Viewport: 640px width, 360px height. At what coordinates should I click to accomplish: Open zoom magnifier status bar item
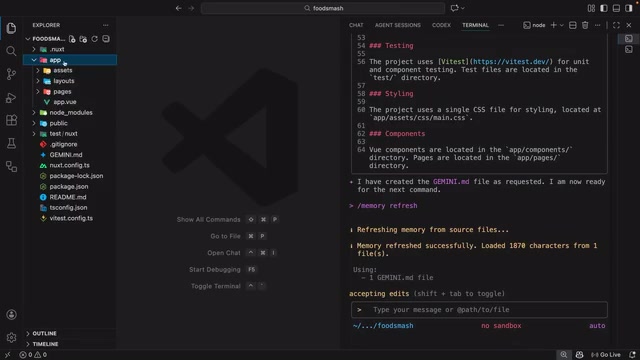[x=564, y=355]
